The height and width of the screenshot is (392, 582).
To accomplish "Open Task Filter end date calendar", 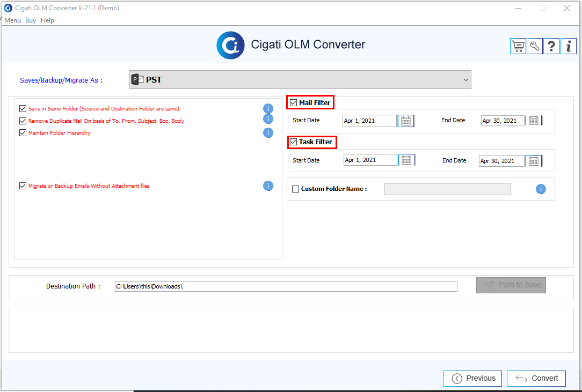I will pyautogui.click(x=533, y=160).
